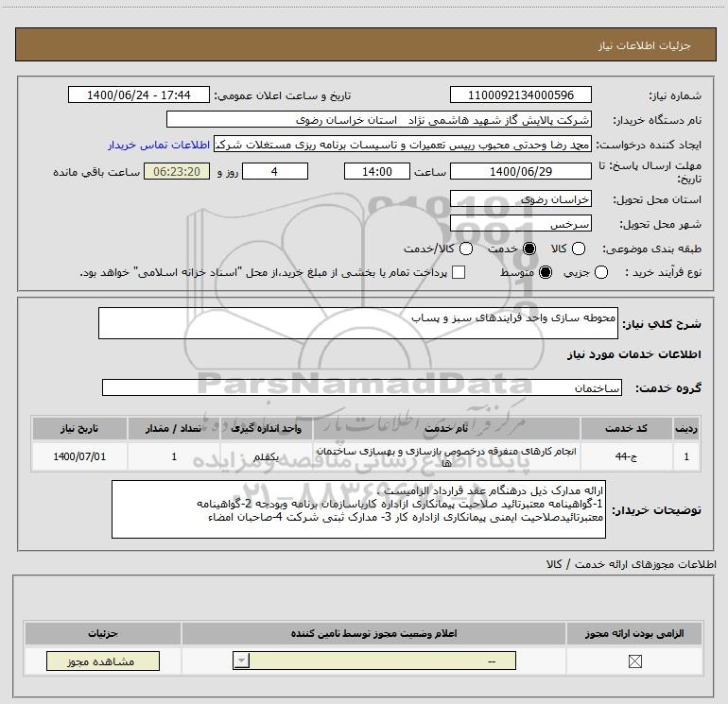This screenshot has width=728, height=704.
Task: Click the اعلام وضعیت مجوز توسط تامین کننده header
Action: click(373, 633)
